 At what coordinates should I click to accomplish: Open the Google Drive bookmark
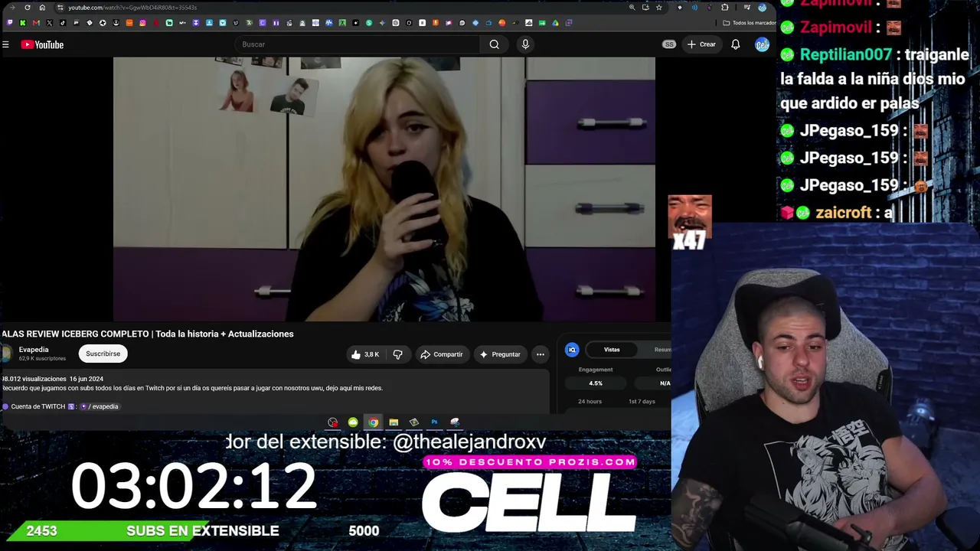pos(555,23)
